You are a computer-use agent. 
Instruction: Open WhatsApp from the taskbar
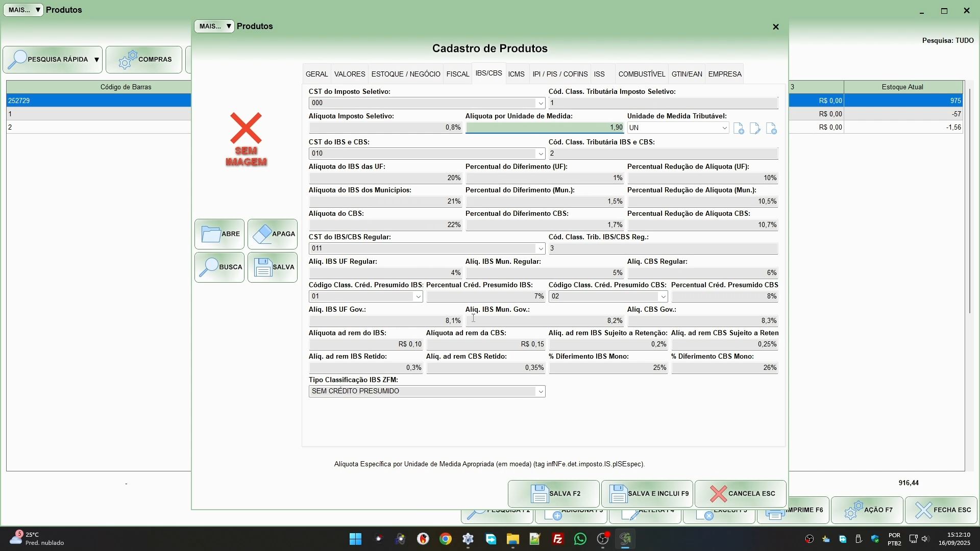(x=580, y=539)
